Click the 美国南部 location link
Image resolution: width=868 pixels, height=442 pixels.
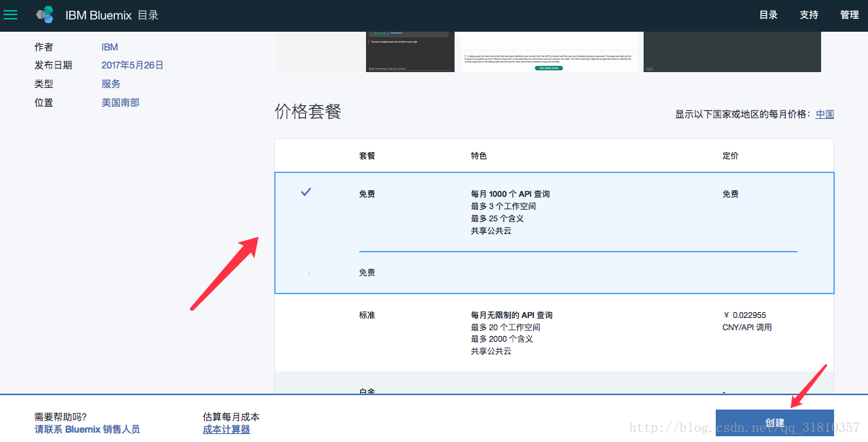(x=120, y=102)
